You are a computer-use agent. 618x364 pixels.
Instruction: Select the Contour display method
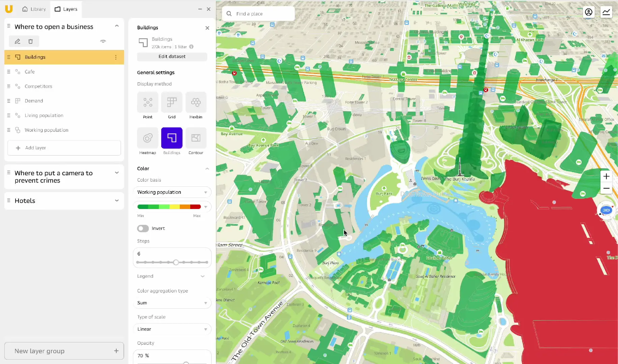pos(196,138)
